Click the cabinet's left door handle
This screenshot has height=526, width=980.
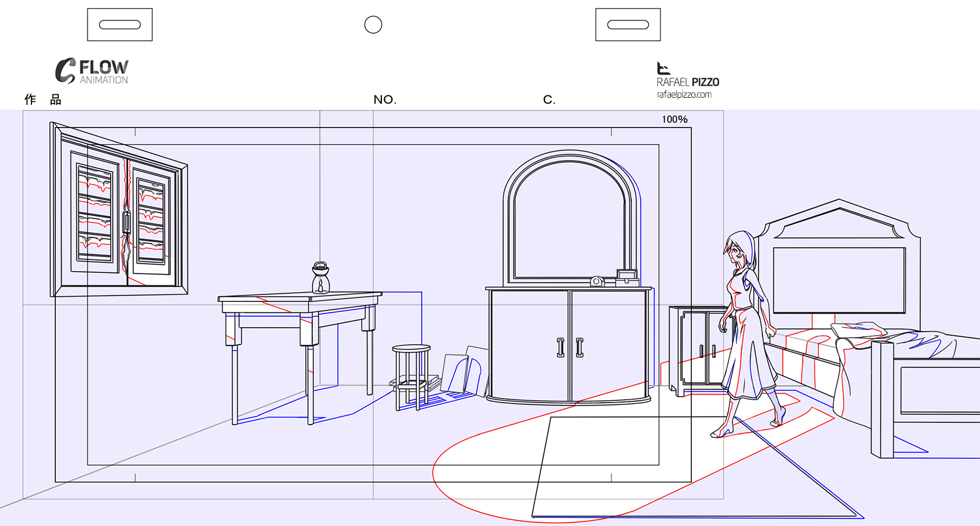(560, 347)
